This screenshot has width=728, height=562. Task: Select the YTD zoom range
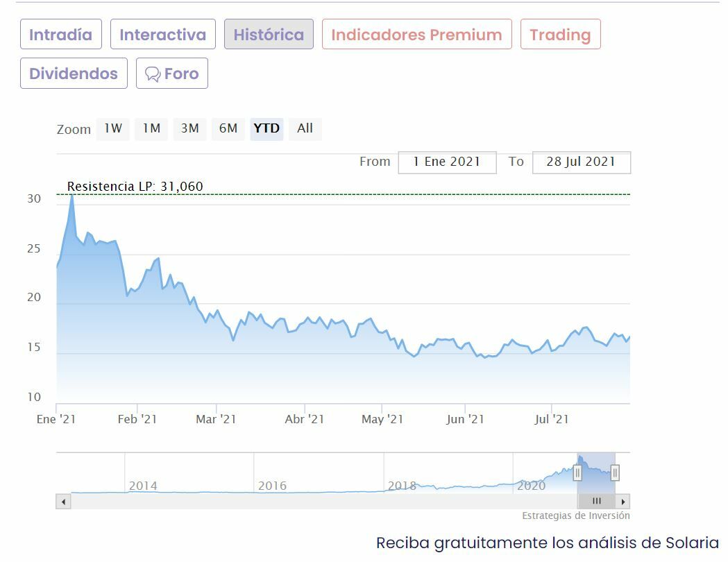point(266,128)
